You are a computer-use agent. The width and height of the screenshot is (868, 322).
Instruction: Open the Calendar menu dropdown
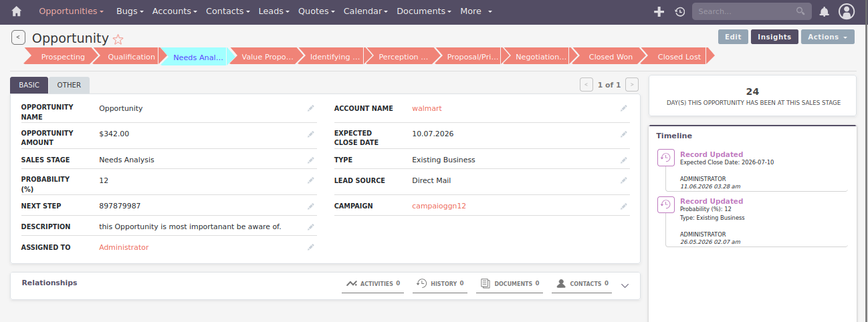[x=366, y=11]
